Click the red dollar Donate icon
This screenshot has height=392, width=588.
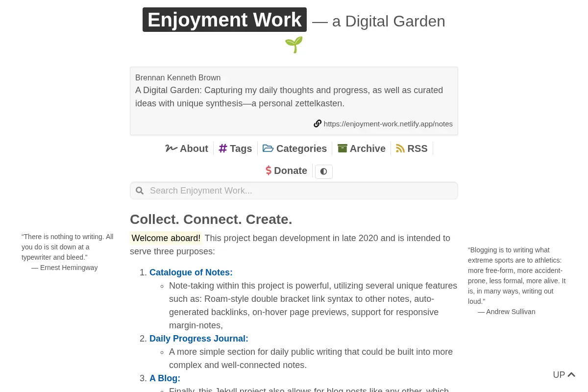(x=269, y=171)
